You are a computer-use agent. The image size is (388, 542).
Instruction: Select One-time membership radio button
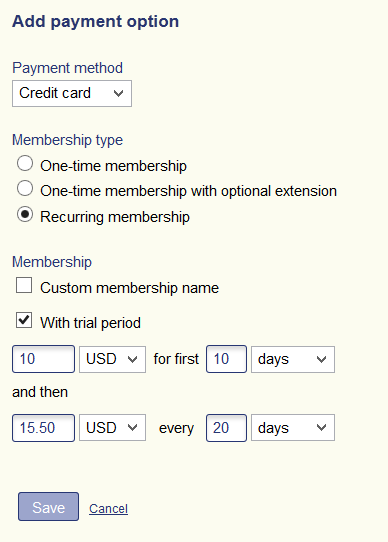(25, 163)
